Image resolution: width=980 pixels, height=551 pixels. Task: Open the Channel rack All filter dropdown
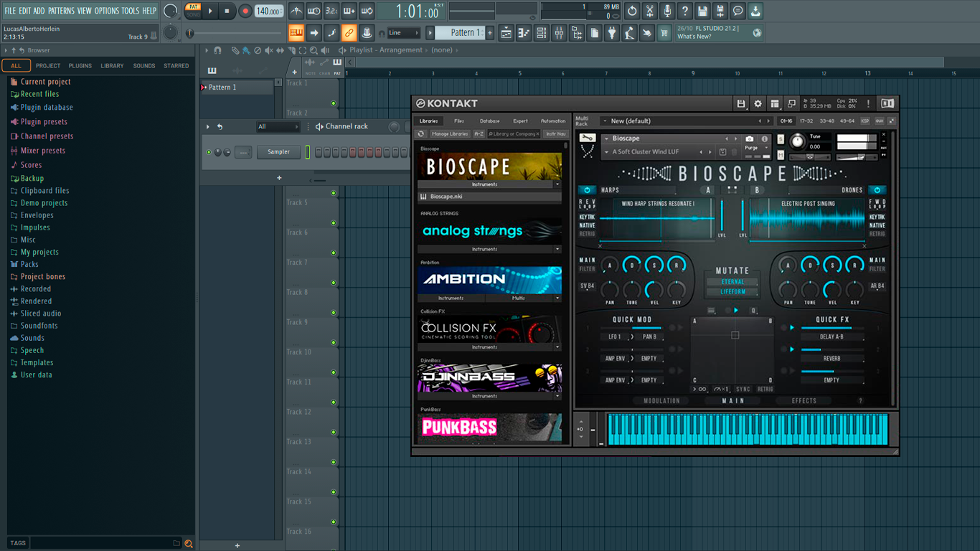(278, 127)
